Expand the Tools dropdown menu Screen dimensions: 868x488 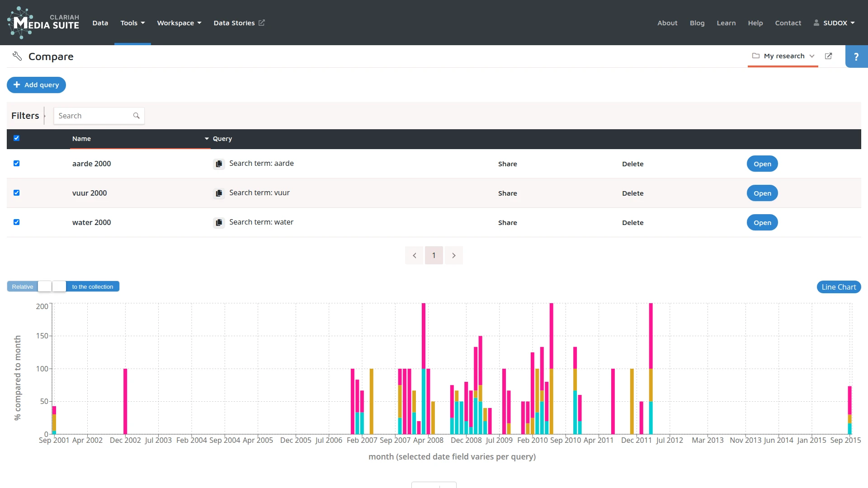tap(132, 23)
